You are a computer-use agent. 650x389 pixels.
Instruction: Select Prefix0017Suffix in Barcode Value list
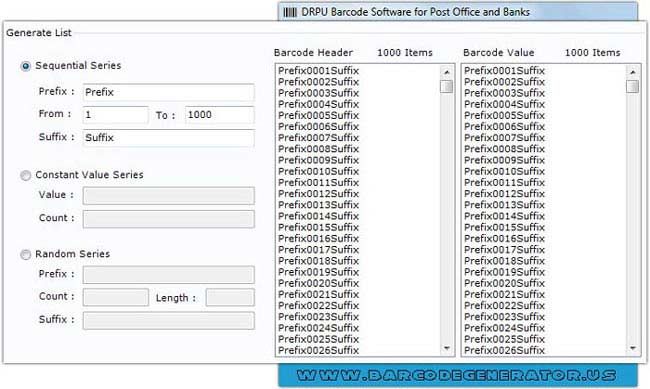504,250
